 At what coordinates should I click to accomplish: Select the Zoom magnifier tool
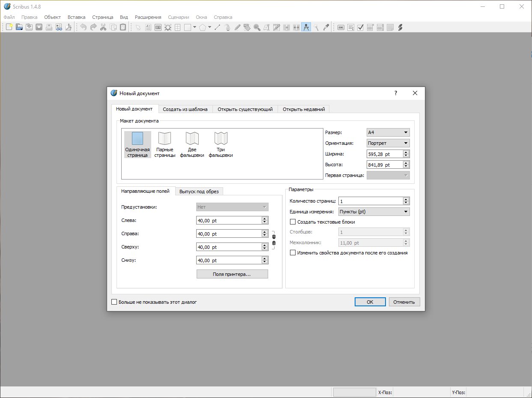pos(257,27)
